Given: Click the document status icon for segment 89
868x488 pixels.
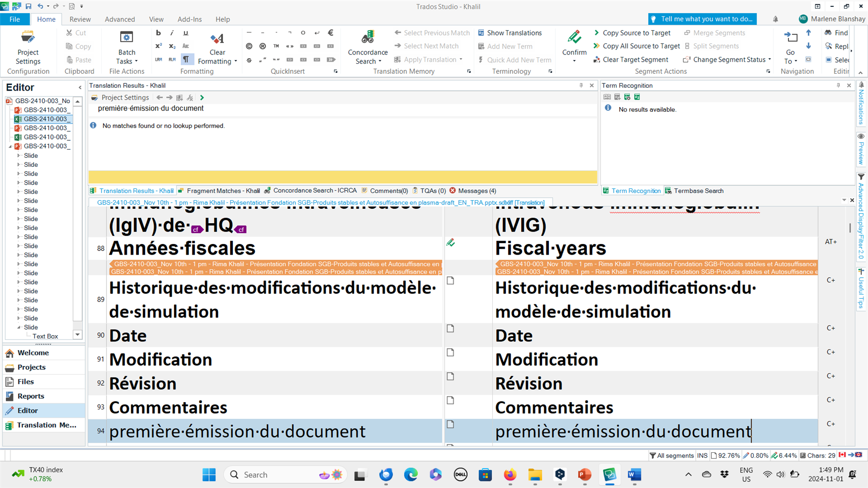Looking at the screenshot, I should click(450, 280).
